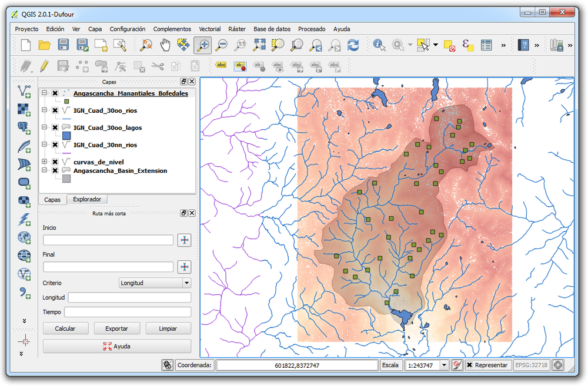Image resolution: width=588 pixels, height=386 pixels.
Task: Stop map rendering with the status bar icon
Action: (x=457, y=365)
